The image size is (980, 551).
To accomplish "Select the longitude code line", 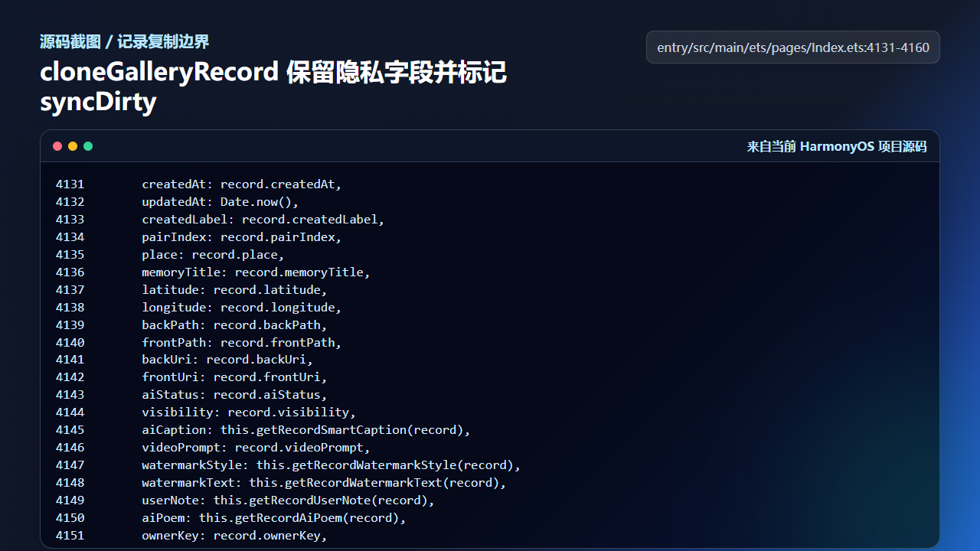I will point(242,308).
